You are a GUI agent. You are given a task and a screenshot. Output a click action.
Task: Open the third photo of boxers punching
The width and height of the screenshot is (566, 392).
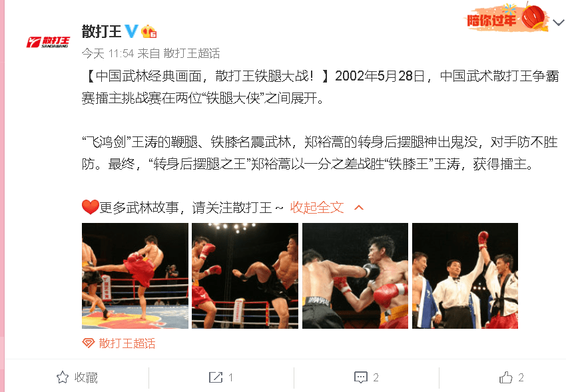tap(355, 276)
